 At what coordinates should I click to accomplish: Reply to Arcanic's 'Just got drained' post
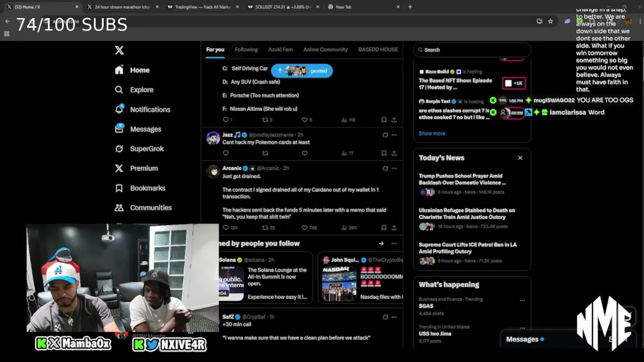coord(230,228)
